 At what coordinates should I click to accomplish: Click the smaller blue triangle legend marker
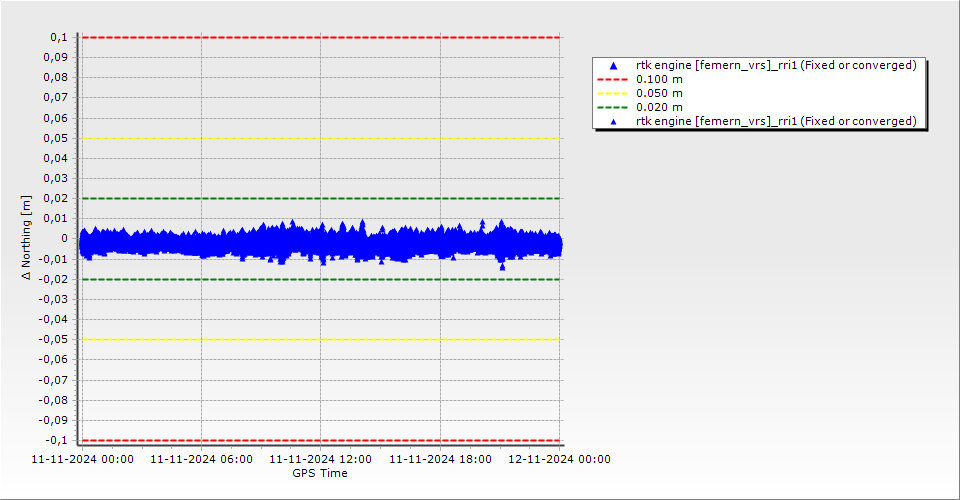tap(614, 121)
